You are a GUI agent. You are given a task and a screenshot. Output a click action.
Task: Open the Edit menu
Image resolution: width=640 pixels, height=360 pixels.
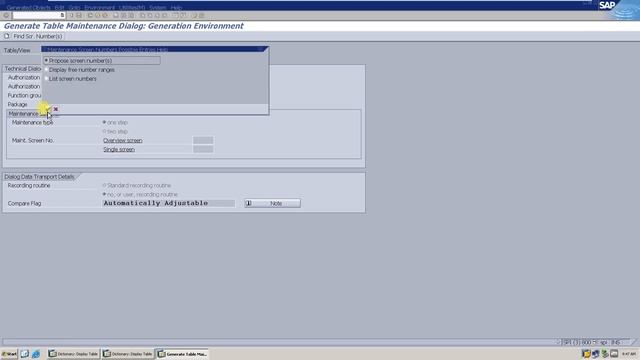59,8
